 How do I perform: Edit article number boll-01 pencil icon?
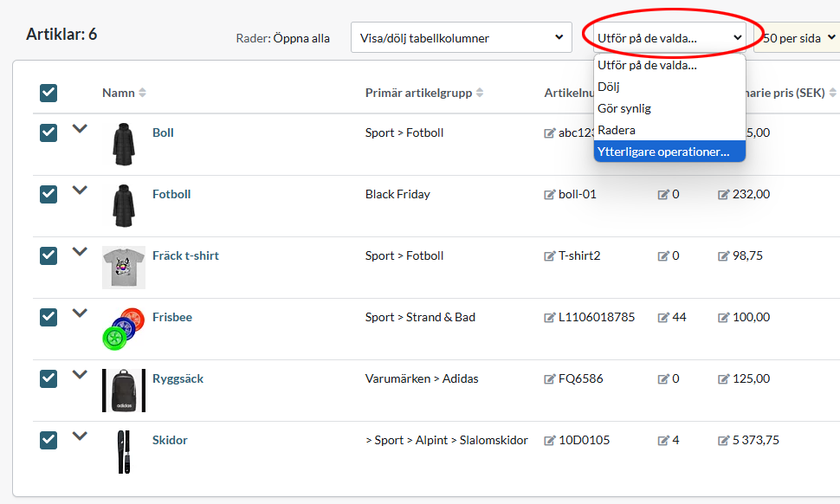(549, 195)
